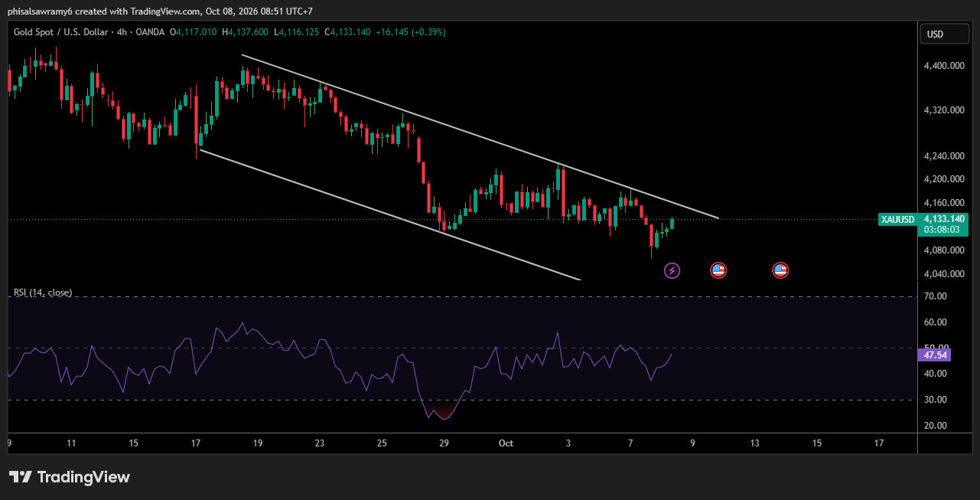Click the 23 date label on the time axis
The height and width of the screenshot is (500, 980).
pos(320,443)
